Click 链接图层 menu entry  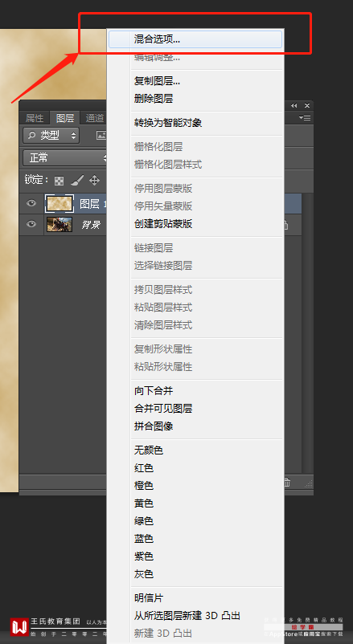(x=154, y=248)
